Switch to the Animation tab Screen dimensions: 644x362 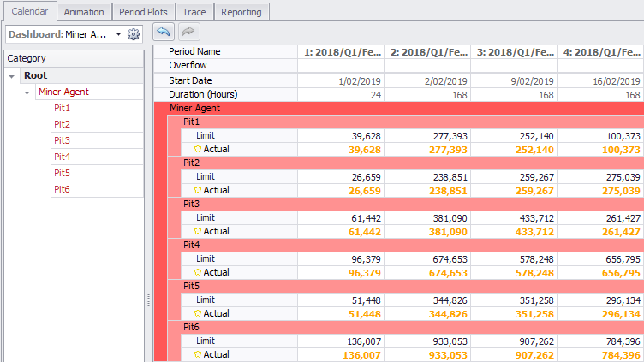click(84, 12)
